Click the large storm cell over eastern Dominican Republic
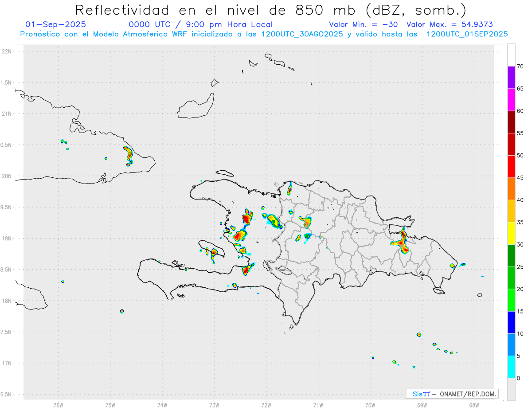The image size is (532, 411). tap(402, 242)
